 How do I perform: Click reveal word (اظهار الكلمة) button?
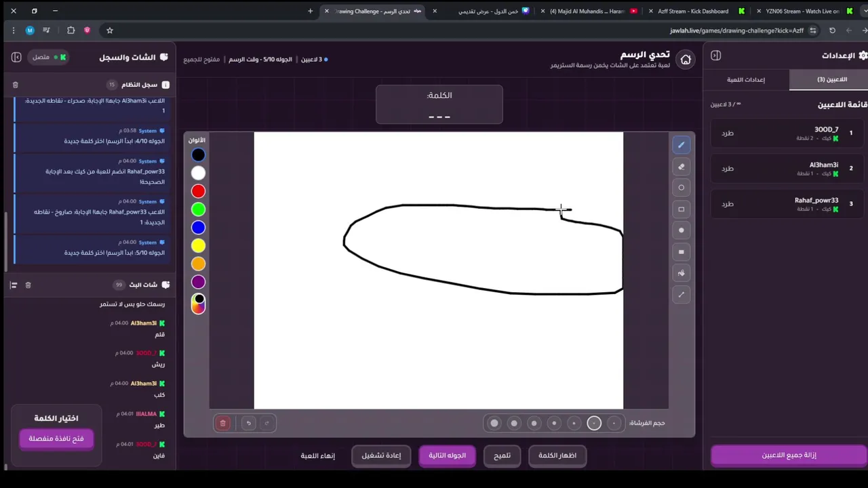(557, 455)
